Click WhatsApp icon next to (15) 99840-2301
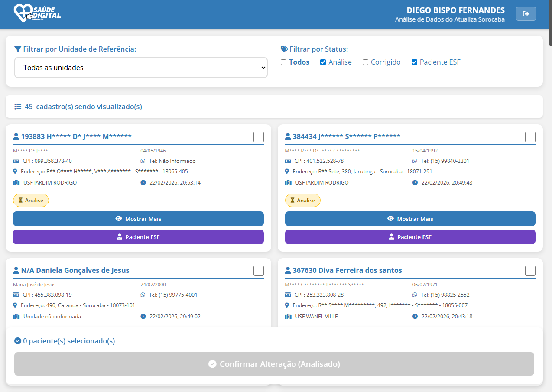 415,161
